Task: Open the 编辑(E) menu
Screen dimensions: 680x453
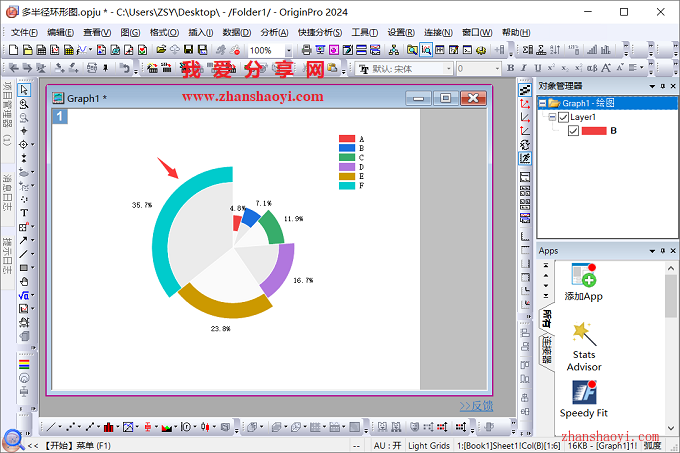Action: [x=60, y=33]
